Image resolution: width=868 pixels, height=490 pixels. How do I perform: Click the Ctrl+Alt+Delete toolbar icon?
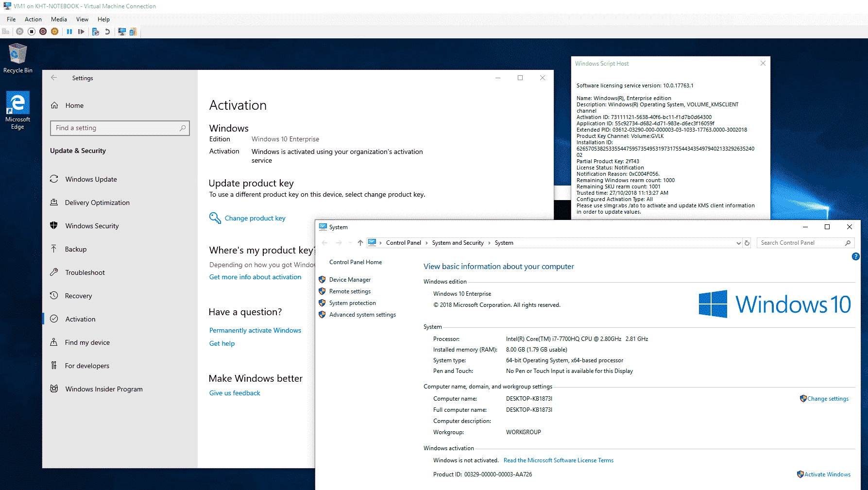click(x=6, y=32)
